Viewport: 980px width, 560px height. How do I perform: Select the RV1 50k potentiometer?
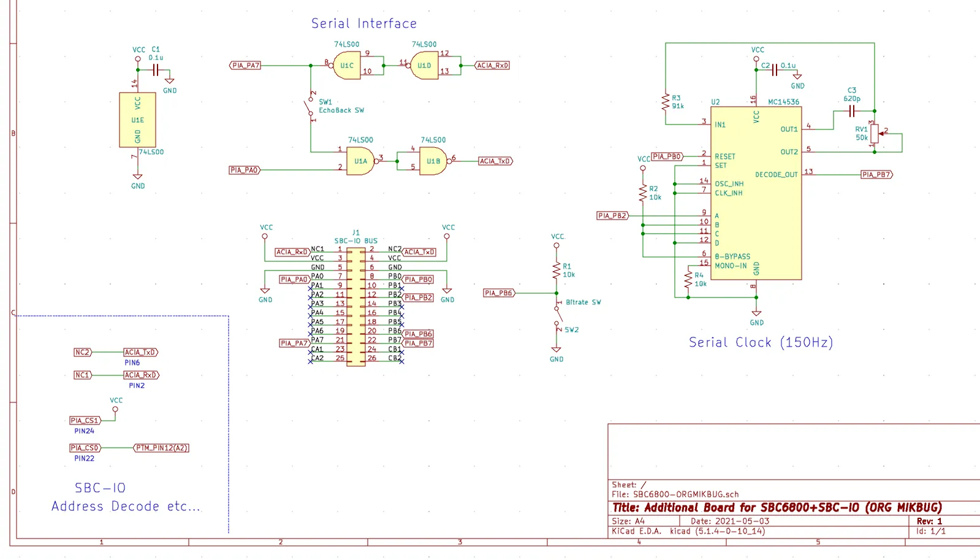875,133
